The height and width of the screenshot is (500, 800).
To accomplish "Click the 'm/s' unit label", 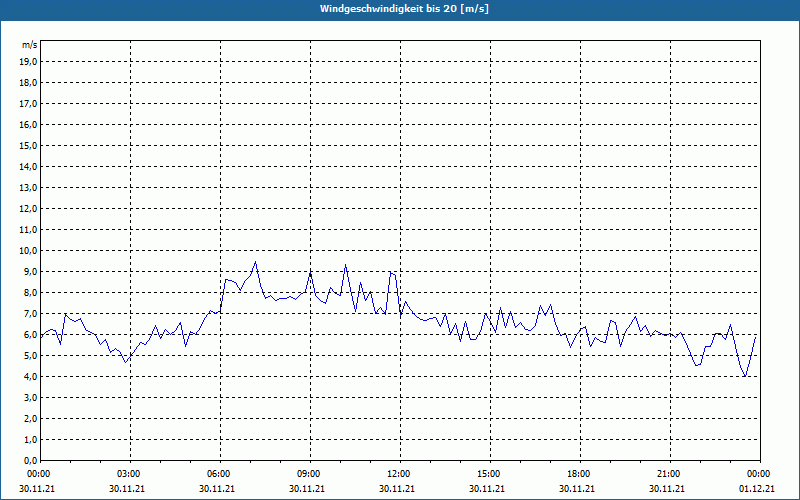I will 29,45.
